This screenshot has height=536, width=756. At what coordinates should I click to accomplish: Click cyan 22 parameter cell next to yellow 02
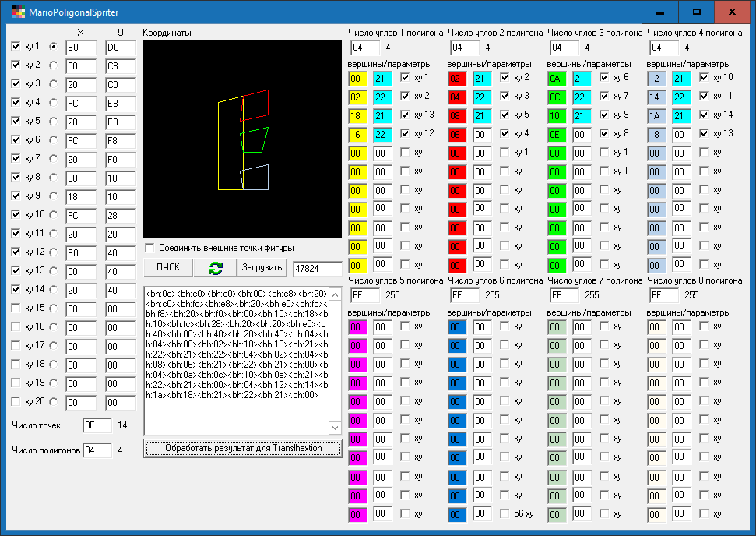[x=382, y=97]
